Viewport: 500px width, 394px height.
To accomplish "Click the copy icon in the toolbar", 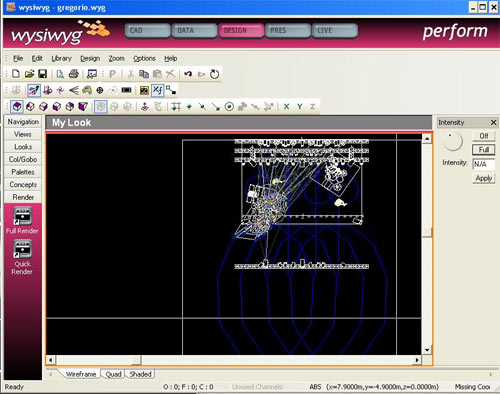I will tap(144, 74).
